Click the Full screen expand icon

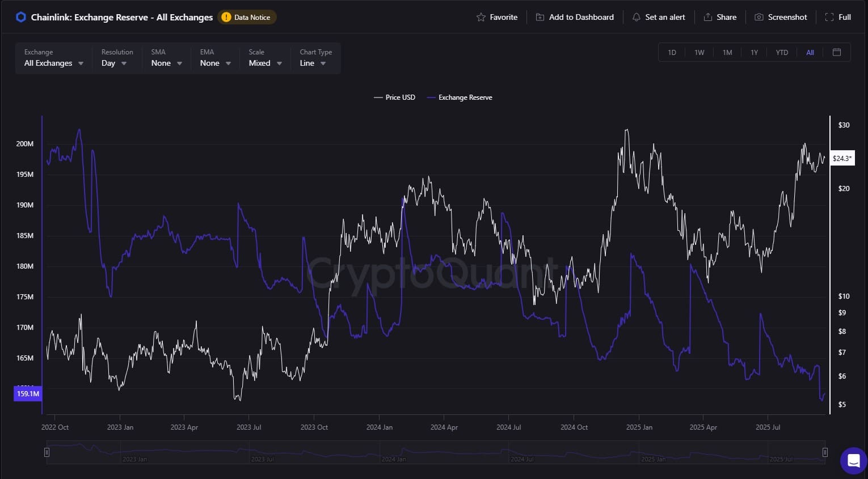click(829, 17)
